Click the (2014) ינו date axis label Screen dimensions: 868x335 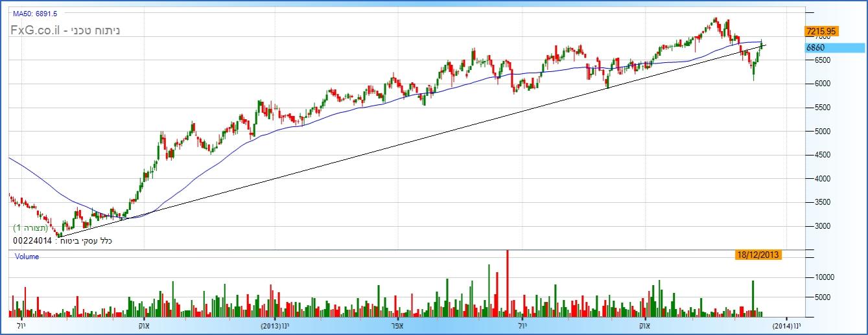(x=786, y=326)
